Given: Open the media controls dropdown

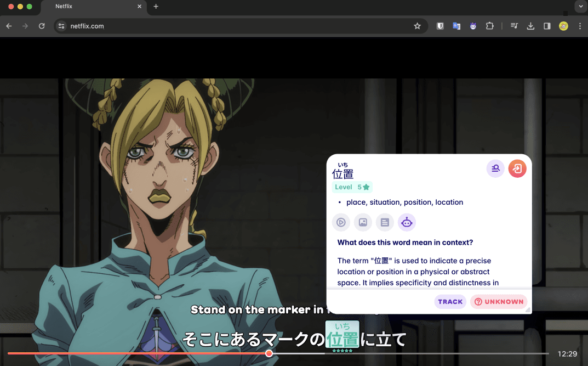Looking at the screenshot, I should coord(514,26).
